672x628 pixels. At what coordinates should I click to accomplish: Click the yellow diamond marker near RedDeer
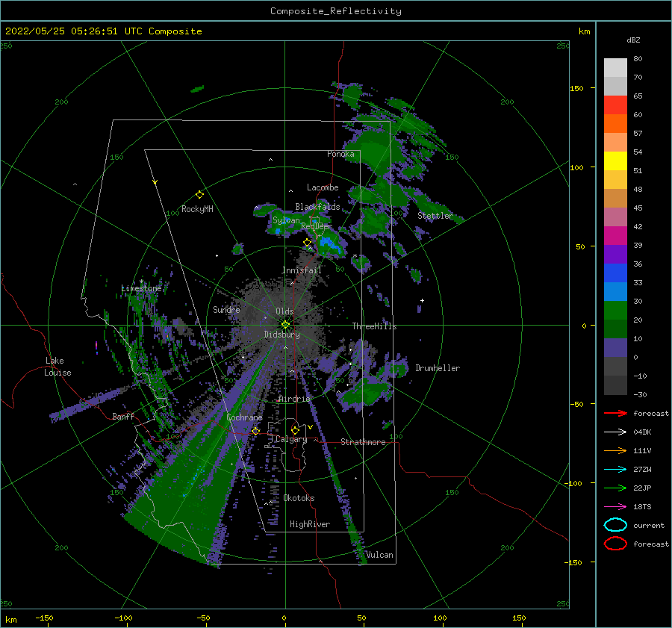point(308,243)
